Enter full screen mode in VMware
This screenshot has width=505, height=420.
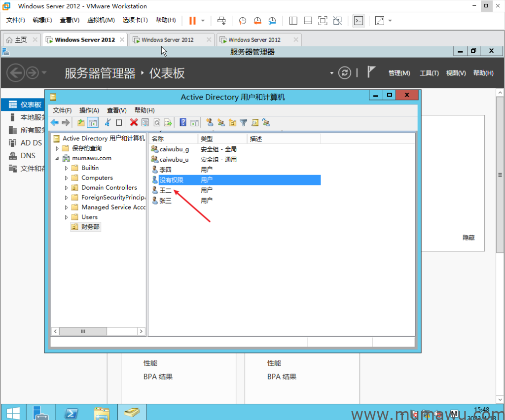click(x=323, y=21)
